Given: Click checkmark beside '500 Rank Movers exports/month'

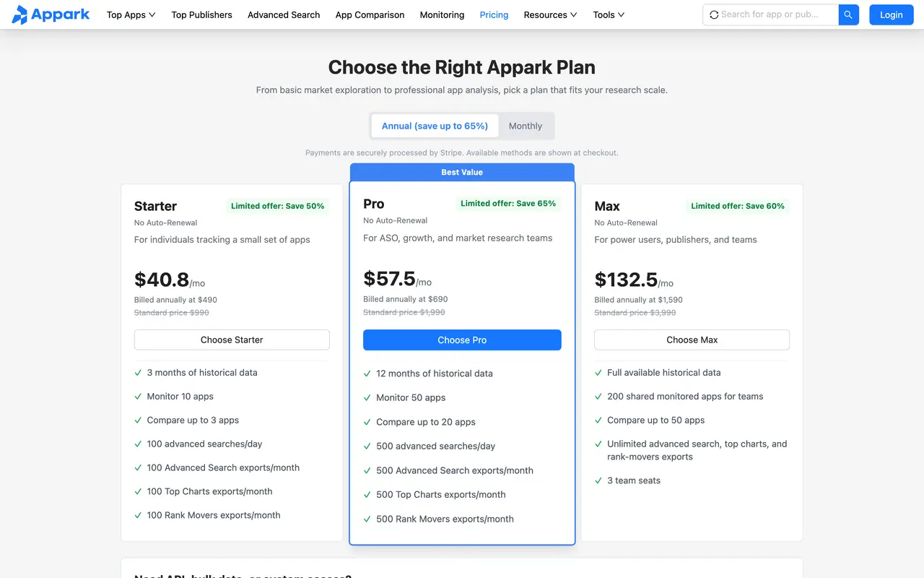Looking at the screenshot, I should pyautogui.click(x=367, y=519).
